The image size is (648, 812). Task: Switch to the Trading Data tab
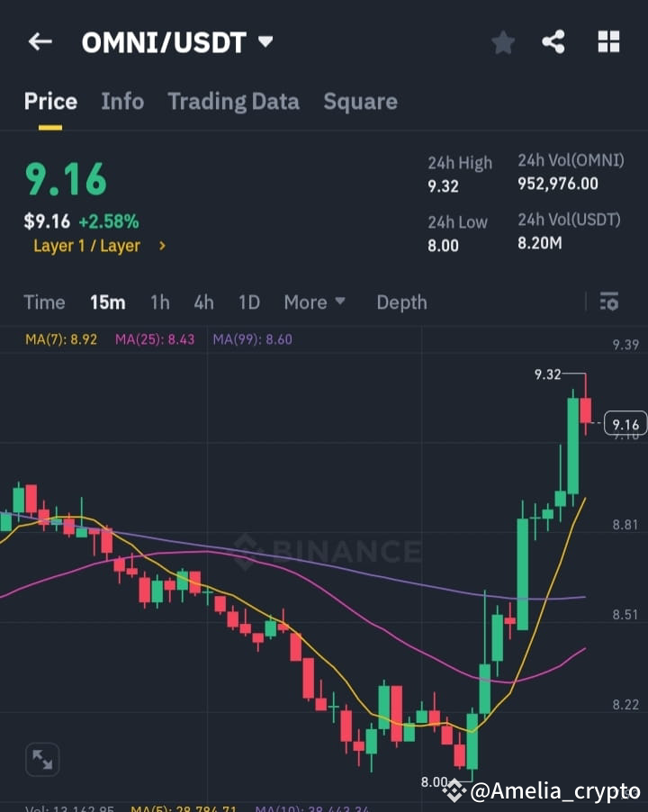pos(233,102)
